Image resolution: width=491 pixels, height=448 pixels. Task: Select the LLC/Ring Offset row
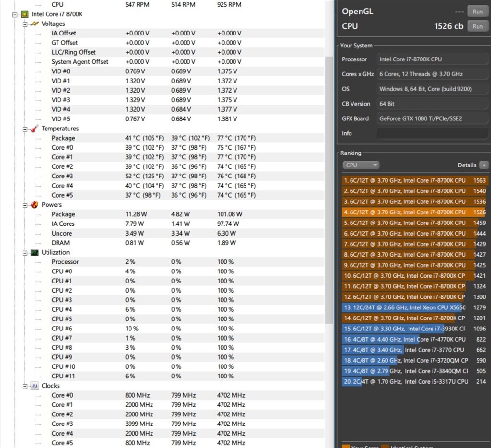(x=187, y=52)
